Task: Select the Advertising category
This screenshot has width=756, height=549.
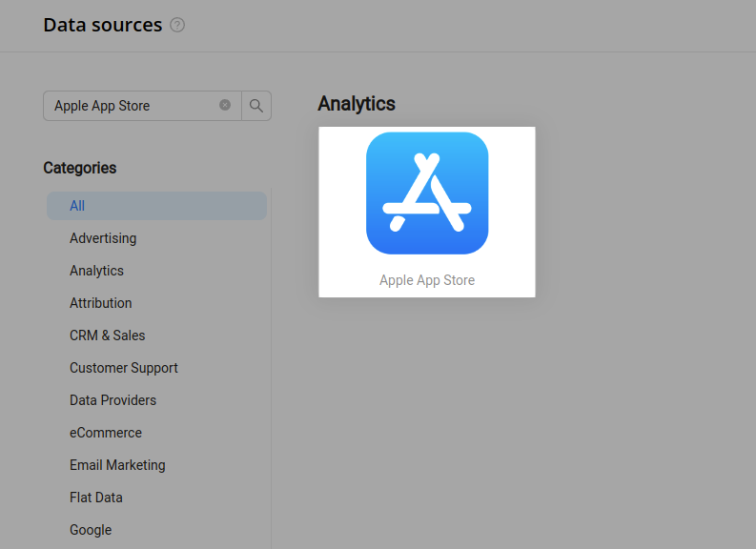Action: point(103,238)
